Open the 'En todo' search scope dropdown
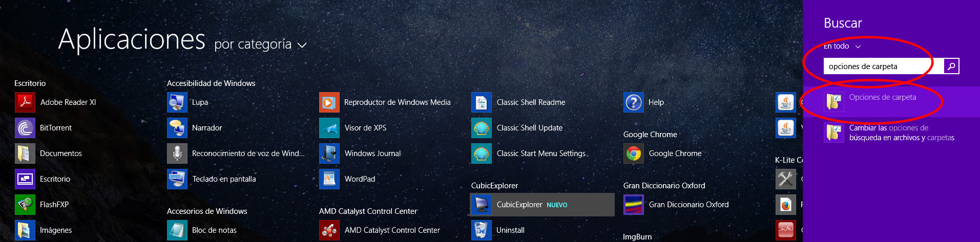Viewport: 980px width, 242px height. tap(842, 46)
